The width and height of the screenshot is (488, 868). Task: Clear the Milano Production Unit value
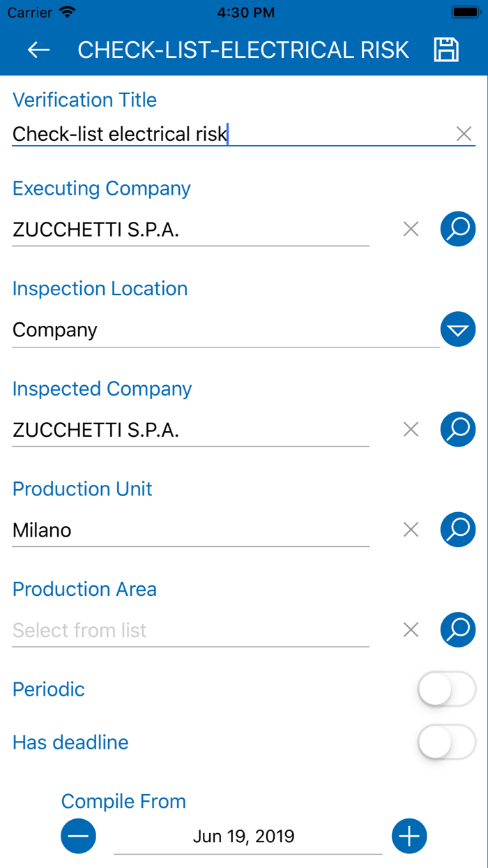point(411,530)
